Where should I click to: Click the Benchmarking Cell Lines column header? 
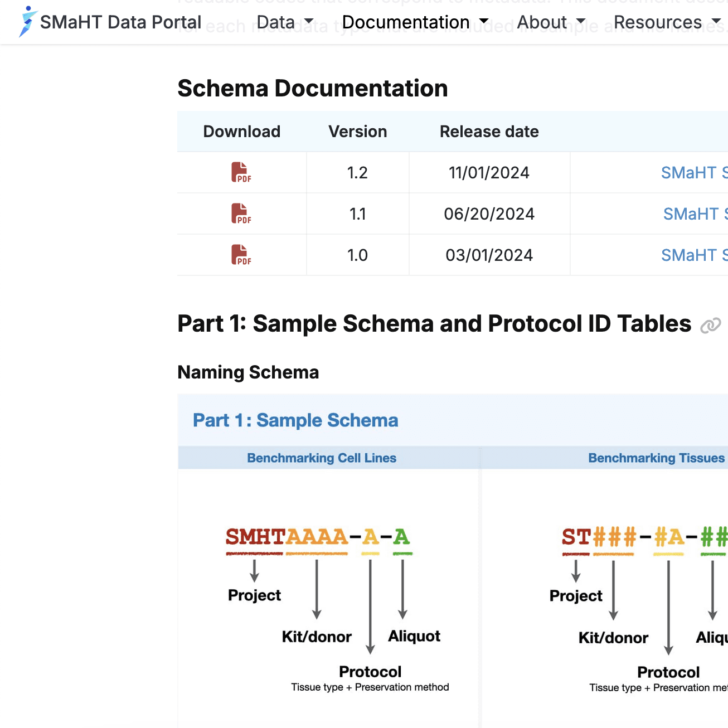(x=322, y=458)
